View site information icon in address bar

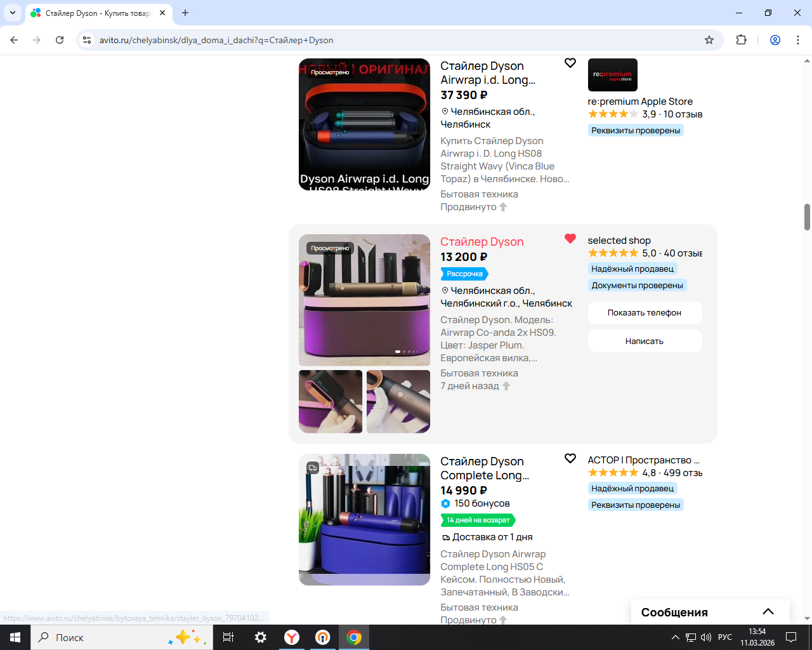pos(87,40)
